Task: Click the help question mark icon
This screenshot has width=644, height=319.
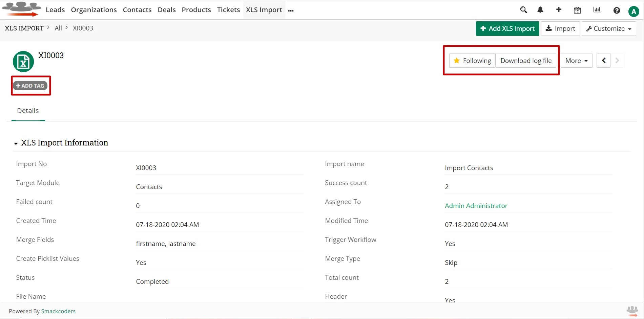Action: coord(617,10)
